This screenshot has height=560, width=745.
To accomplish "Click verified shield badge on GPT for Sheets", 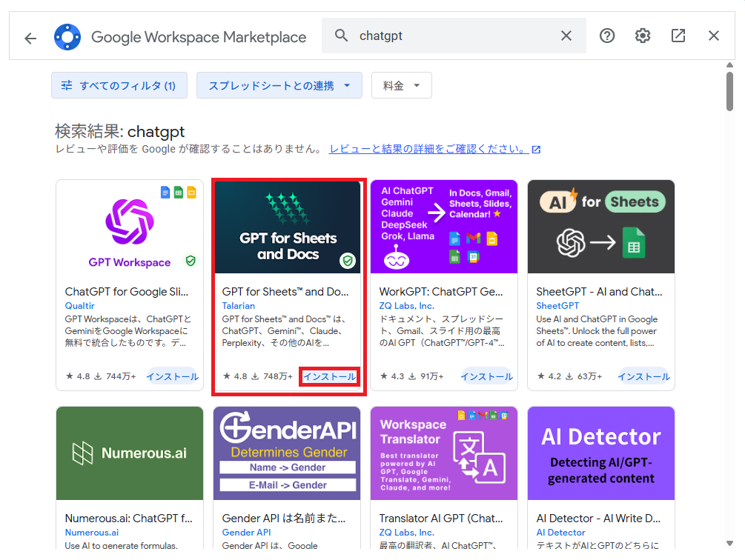I will point(348,261).
